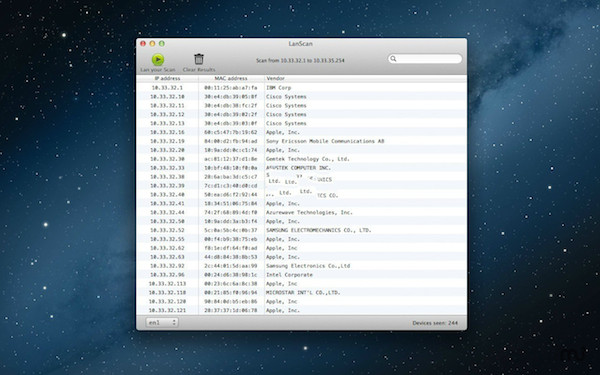Viewport: 600px width, 375px height.
Task: Click the MICROSTAR INT'L CO.,LTD. vendor
Action: [303, 293]
